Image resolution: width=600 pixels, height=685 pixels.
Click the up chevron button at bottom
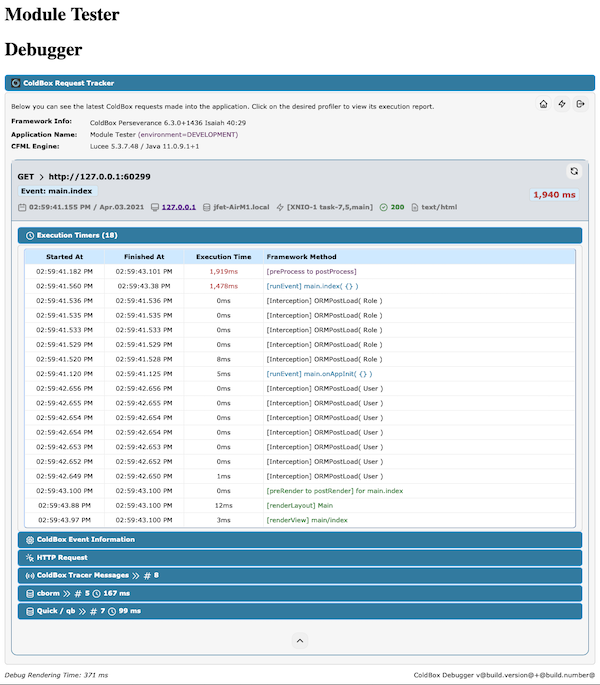(x=299, y=640)
